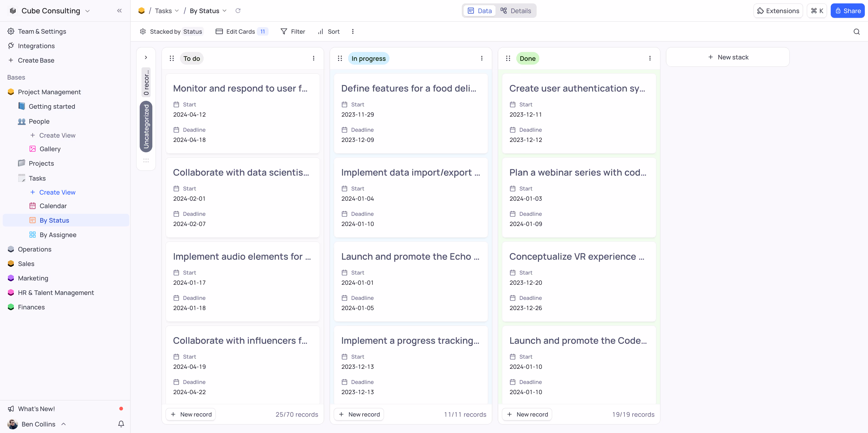Click the Share button
Screen dimensions: 868x433
[847, 11]
